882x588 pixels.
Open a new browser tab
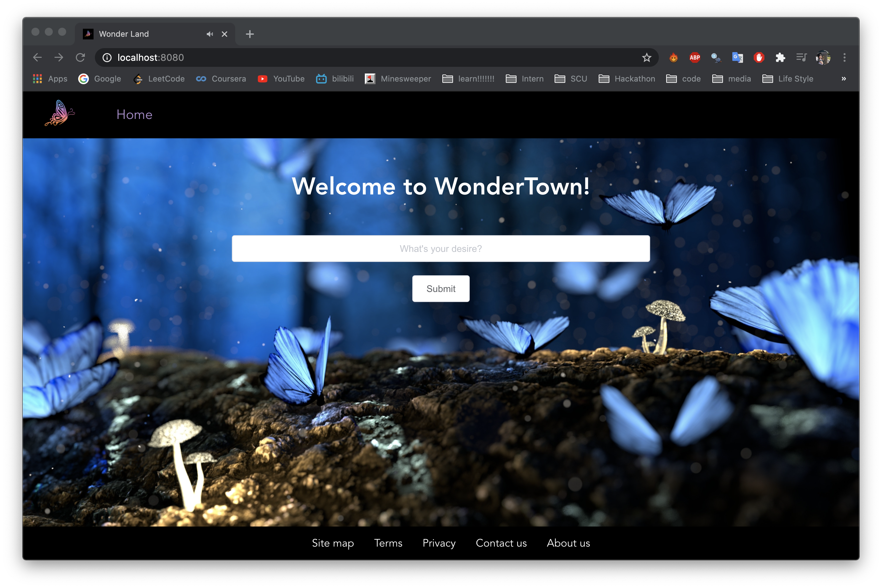pos(250,34)
